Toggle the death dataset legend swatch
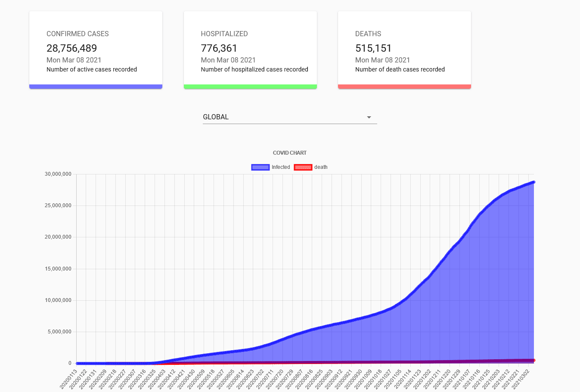 click(303, 167)
